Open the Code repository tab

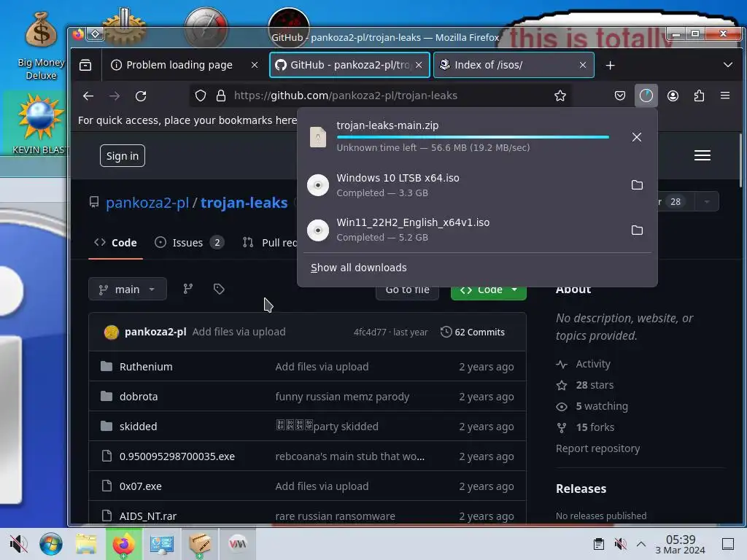[x=115, y=243]
